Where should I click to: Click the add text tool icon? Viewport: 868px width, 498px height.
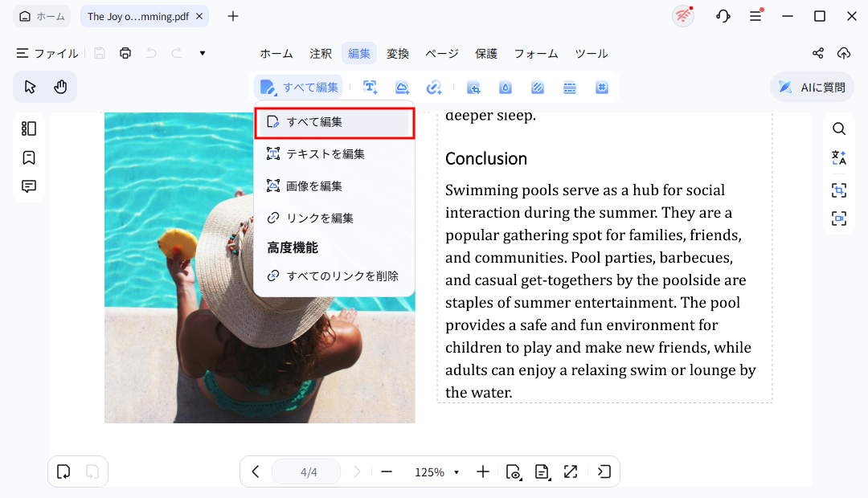pyautogui.click(x=371, y=88)
